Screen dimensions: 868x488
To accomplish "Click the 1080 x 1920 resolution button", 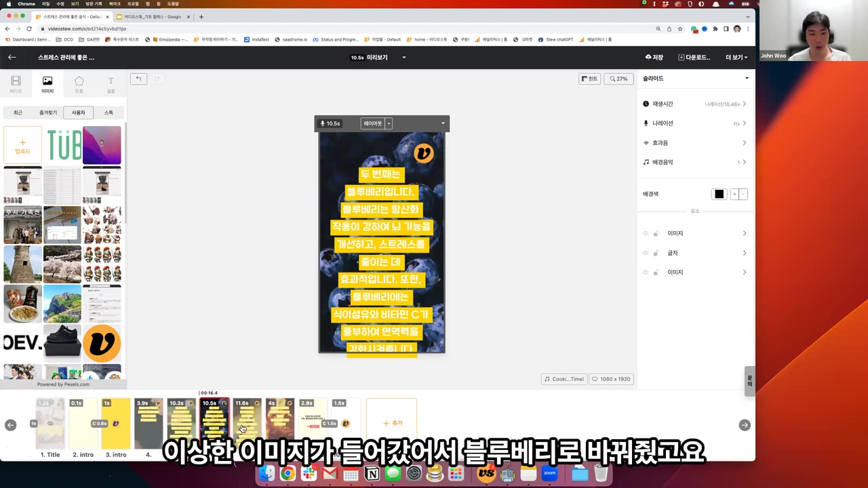I will (x=611, y=379).
